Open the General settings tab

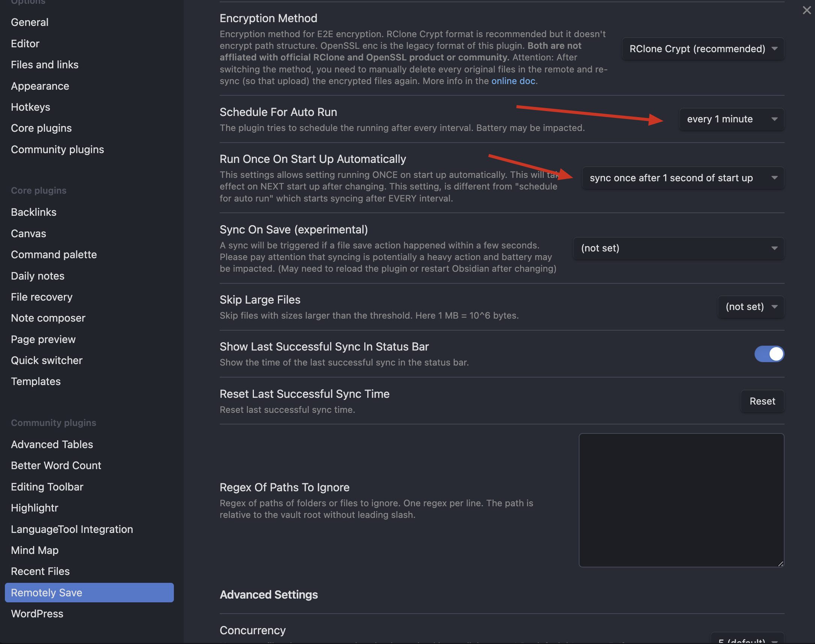pyautogui.click(x=29, y=22)
